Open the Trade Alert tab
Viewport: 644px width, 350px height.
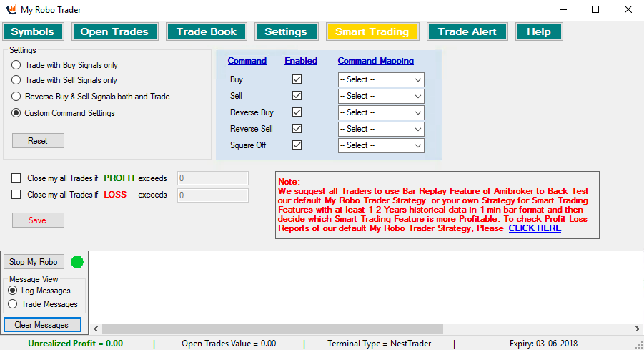467,31
